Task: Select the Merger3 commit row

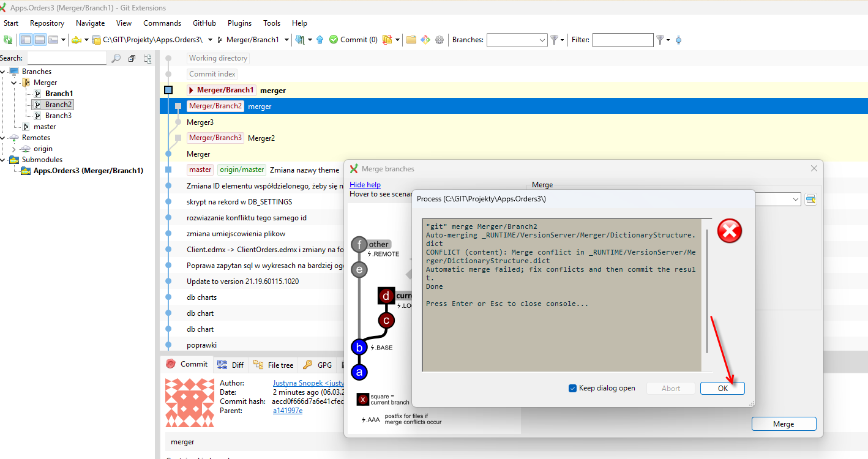Action: pos(514,122)
